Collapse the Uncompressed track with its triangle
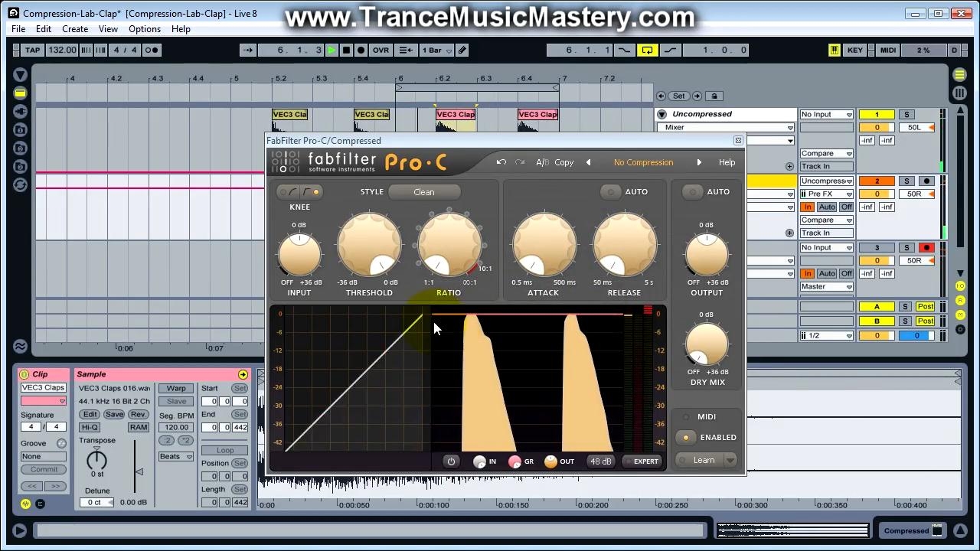Image resolution: width=980 pixels, height=551 pixels. coord(662,115)
